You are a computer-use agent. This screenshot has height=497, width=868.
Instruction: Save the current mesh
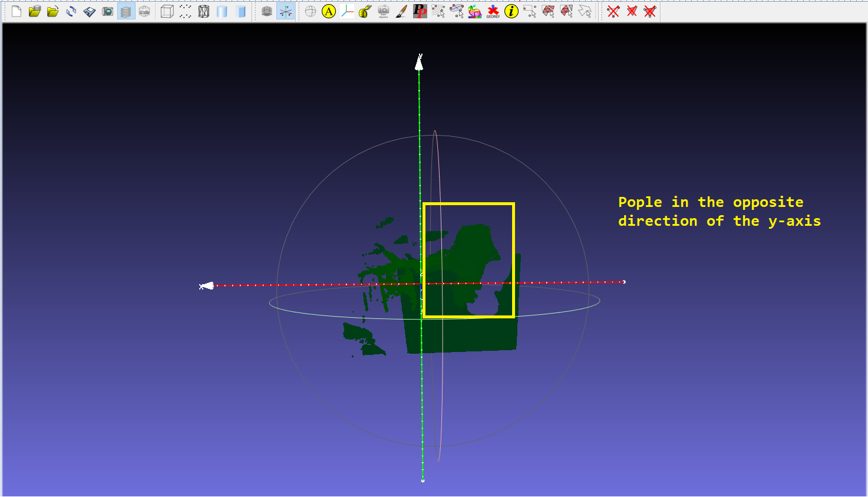[x=90, y=11]
